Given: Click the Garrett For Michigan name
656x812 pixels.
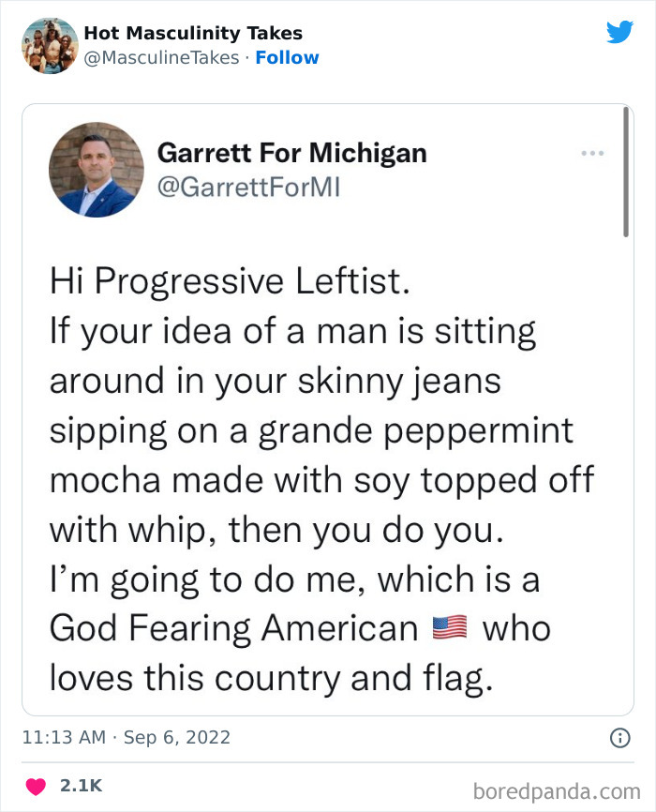Looking at the screenshot, I should (291, 152).
